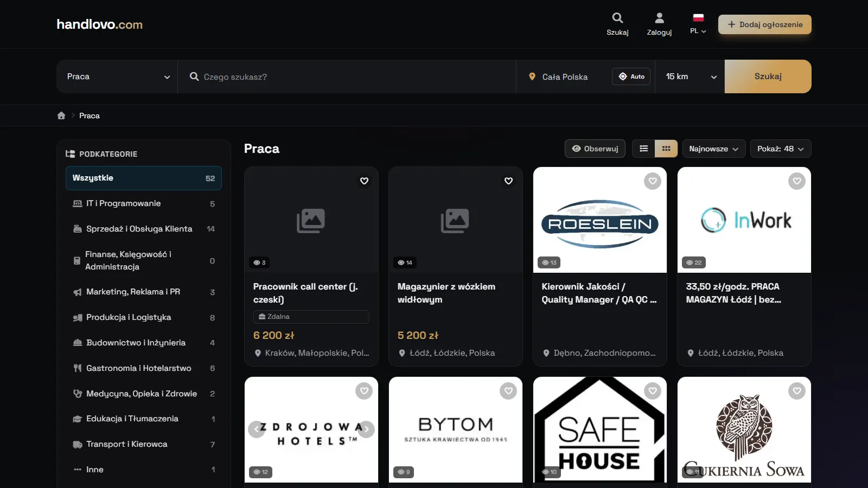Favorite the InWork magazyn Łódź listing
The height and width of the screenshot is (488, 868).
pos(797,181)
